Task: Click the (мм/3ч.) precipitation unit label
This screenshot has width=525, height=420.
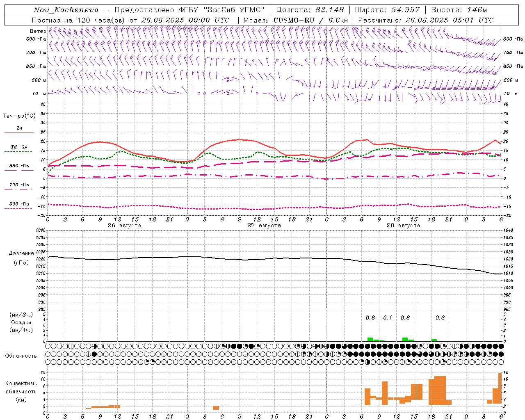Action: point(21,315)
